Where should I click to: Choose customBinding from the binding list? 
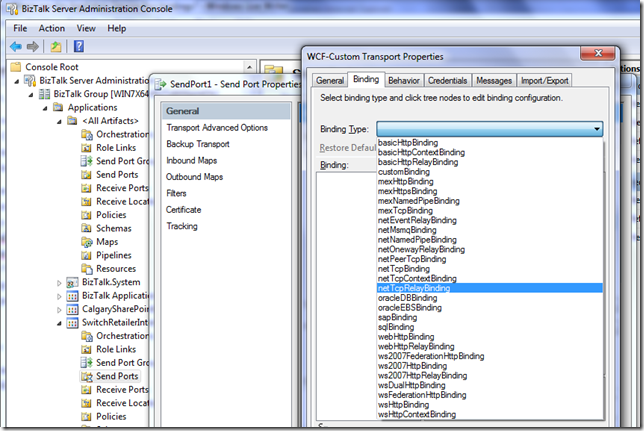click(490, 172)
